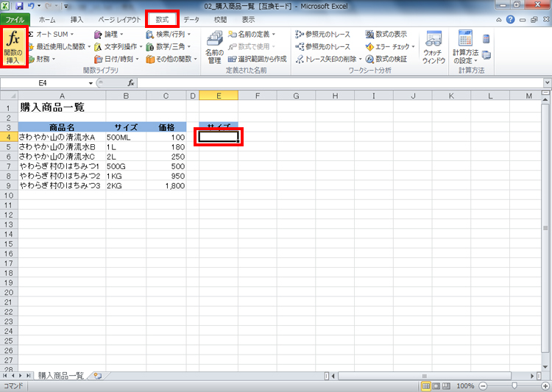Screen dimensions: 552x392
Task: Minimize the ribbon with the caret icon
Action: [x=499, y=20]
